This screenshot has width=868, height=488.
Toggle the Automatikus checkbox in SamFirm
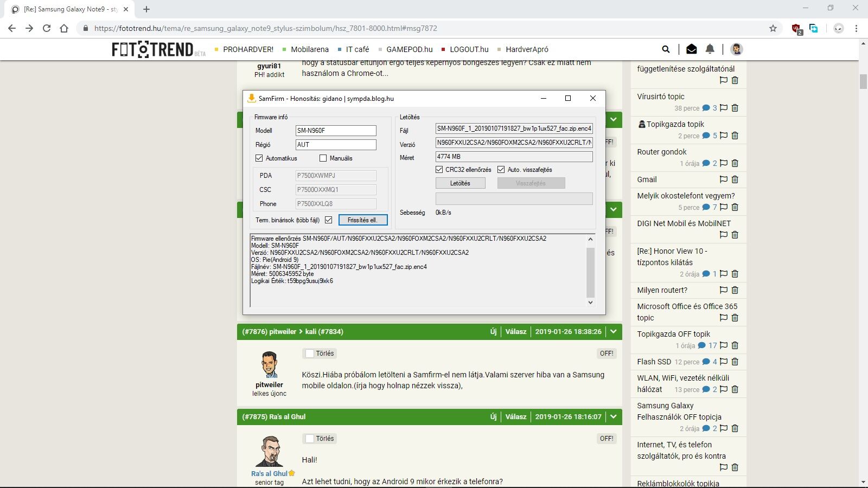tap(259, 158)
